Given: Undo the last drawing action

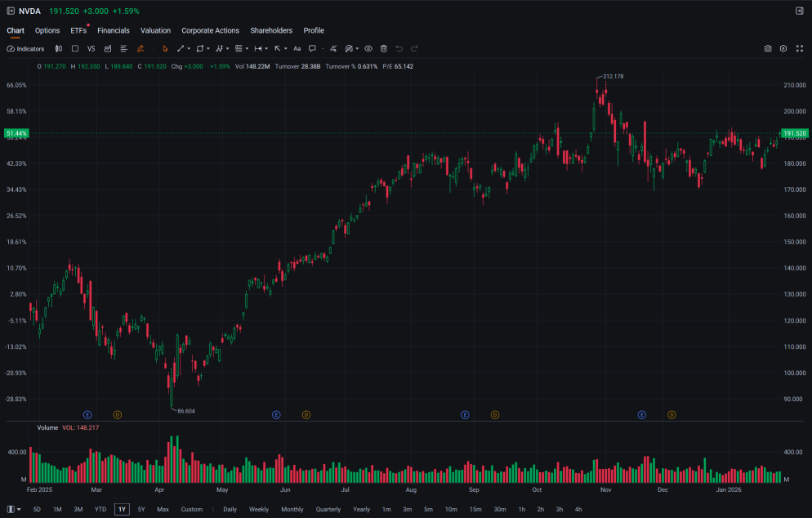Looking at the screenshot, I should point(399,49).
